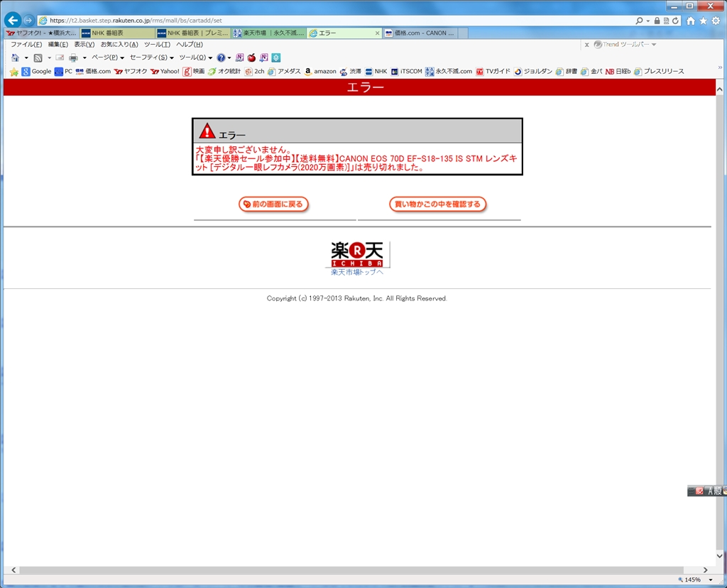
Task: Click the Read mail icon
Action: [x=60, y=58]
